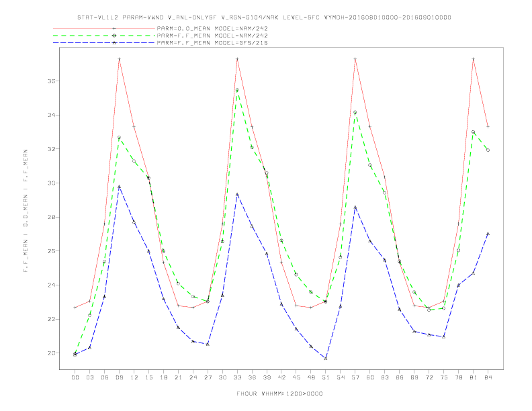
Task: Click x-axis tick label 09
Action: (119, 377)
